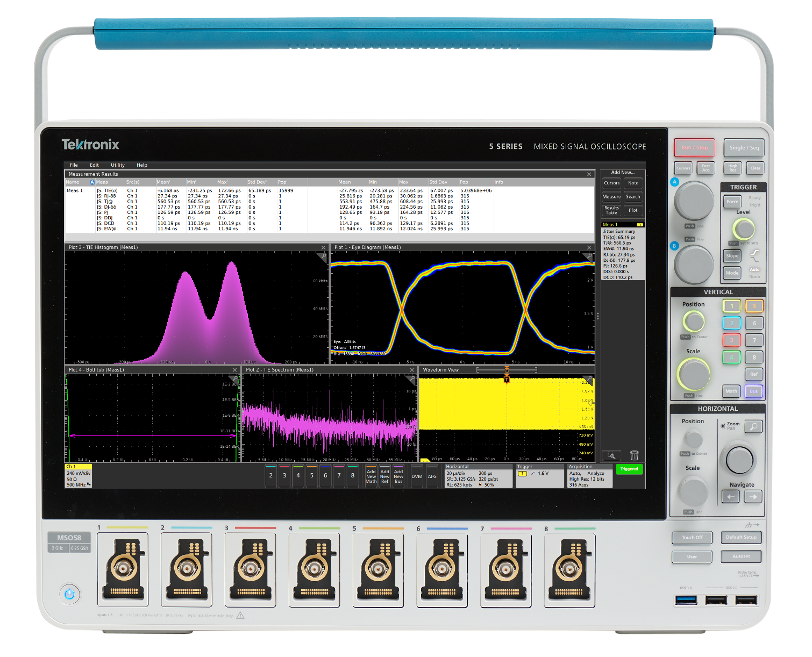This screenshot has width=812, height=657.
Task: Add new Cursors from the results bar
Action: [611, 183]
